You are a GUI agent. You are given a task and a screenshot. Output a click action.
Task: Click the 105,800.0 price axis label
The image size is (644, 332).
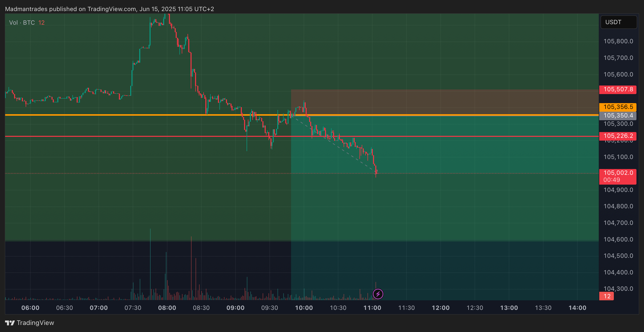pyautogui.click(x=618, y=41)
